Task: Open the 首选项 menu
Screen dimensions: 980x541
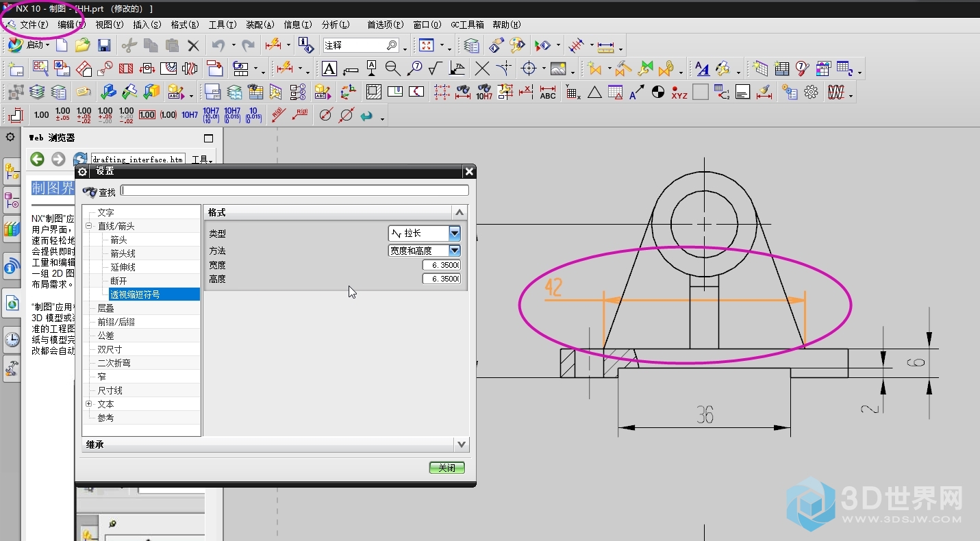Action: point(386,25)
